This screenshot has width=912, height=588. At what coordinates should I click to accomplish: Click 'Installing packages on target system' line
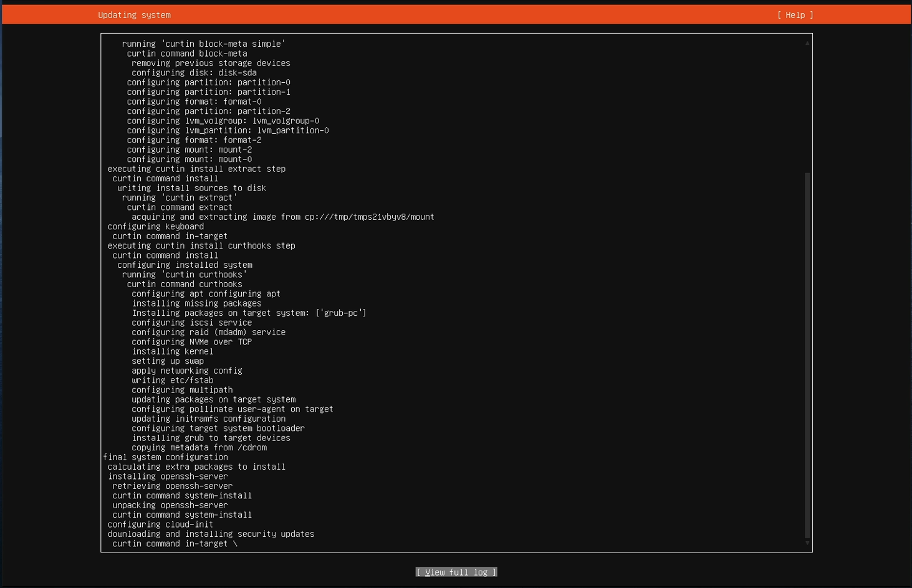click(249, 313)
